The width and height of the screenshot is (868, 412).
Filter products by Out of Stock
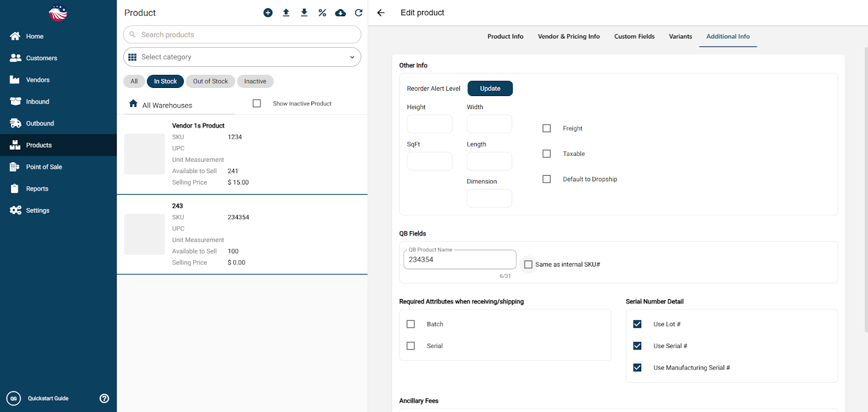tap(210, 81)
